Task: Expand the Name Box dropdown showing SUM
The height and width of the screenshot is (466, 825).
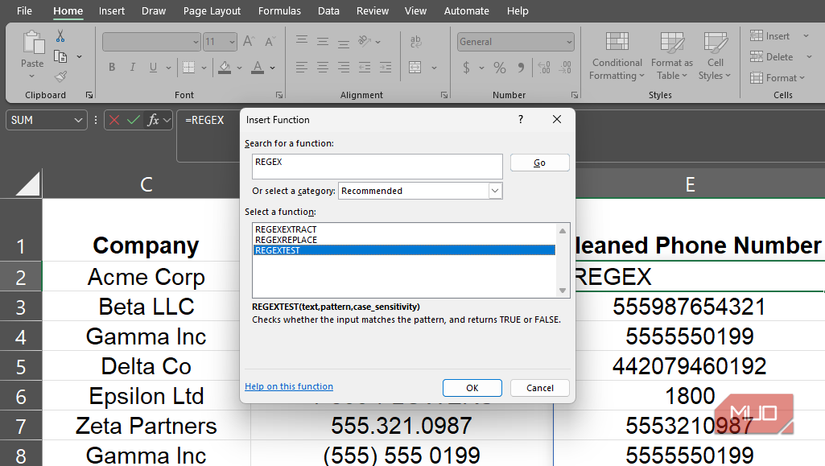Action: [x=78, y=120]
